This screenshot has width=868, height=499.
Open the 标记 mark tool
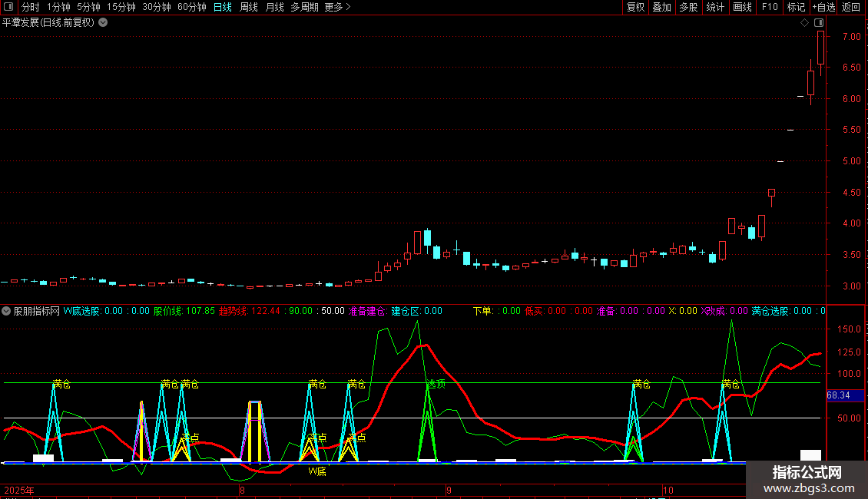pyautogui.click(x=796, y=7)
